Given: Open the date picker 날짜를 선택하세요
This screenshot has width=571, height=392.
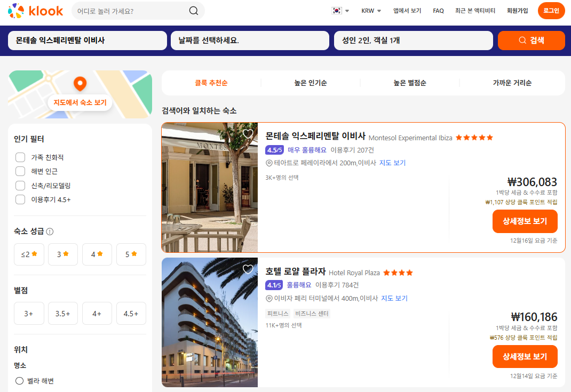Looking at the screenshot, I should pyautogui.click(x=250, y=41).
